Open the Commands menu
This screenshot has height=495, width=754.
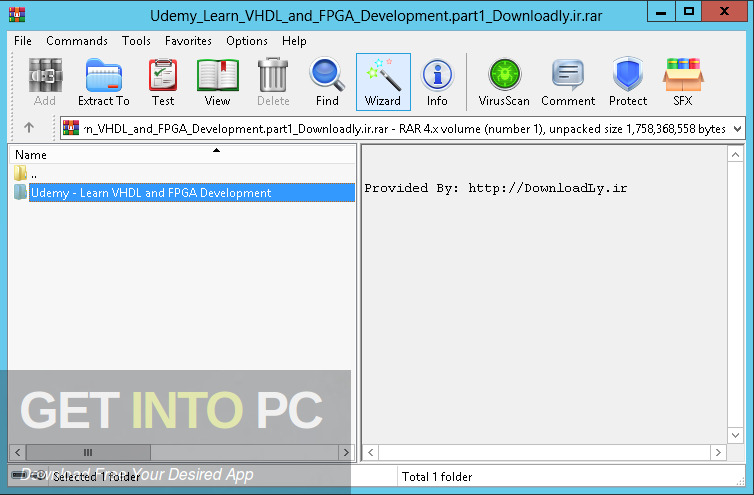tap(77, 41)
